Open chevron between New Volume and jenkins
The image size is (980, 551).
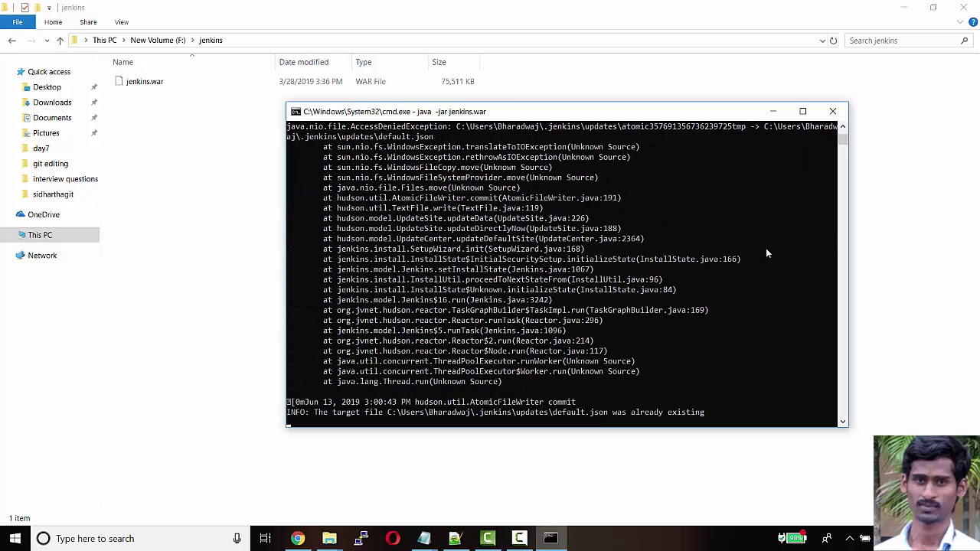coord(191,41)
